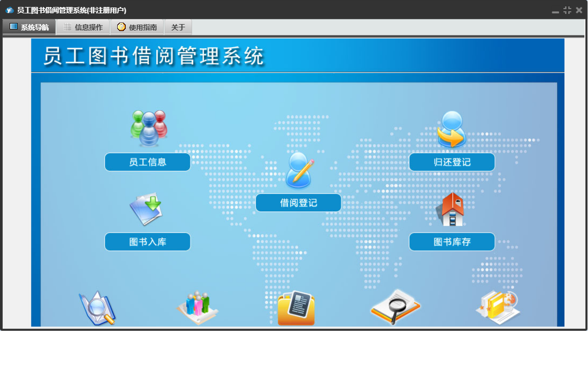Click the user-with-pencil borrow registration icon
Image resolution: width=588 pixels, height=387 pixels.
point(300,170)
